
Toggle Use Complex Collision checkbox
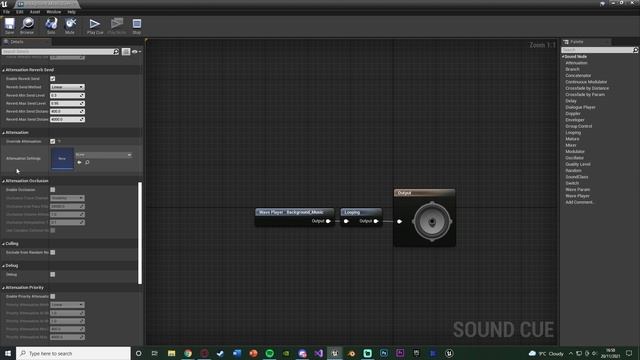53,230
